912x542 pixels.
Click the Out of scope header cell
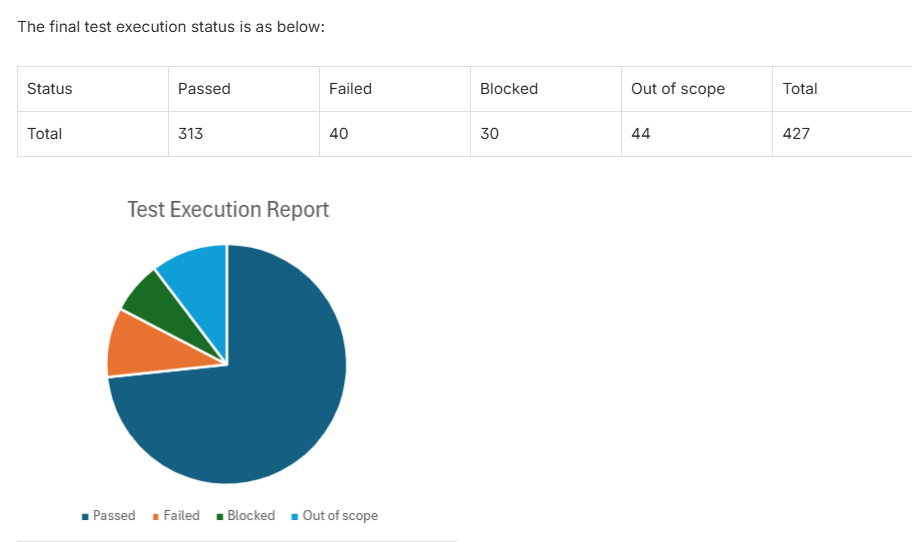pos(678,89)
